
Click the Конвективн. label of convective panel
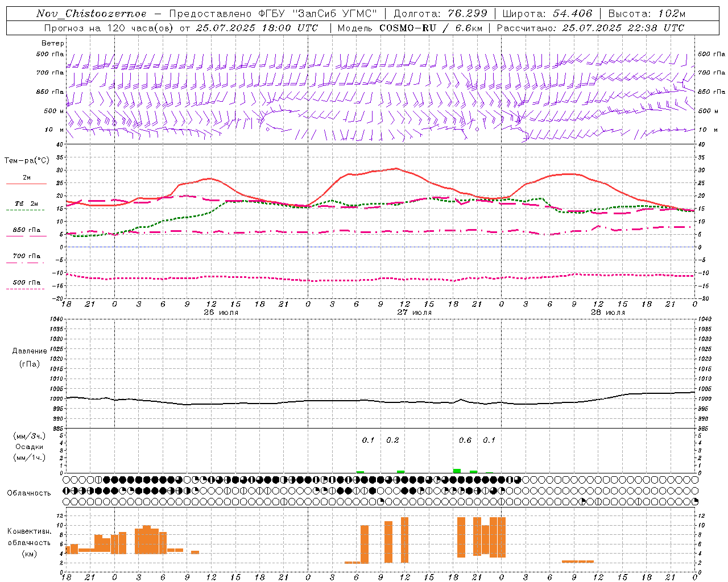(30, 531)
